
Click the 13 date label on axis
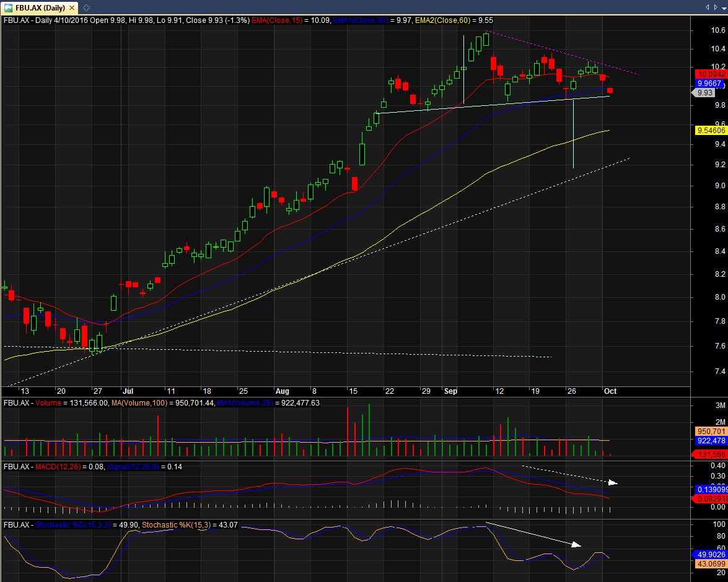(25, 391)
